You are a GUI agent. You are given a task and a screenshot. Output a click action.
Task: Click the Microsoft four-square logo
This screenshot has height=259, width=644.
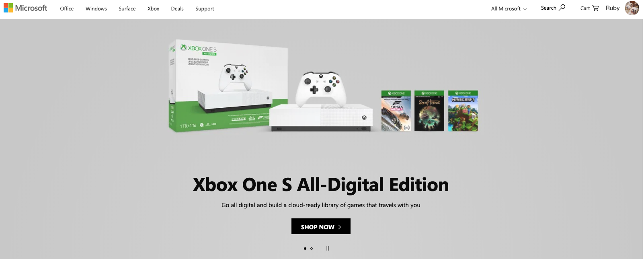point(8,8)
